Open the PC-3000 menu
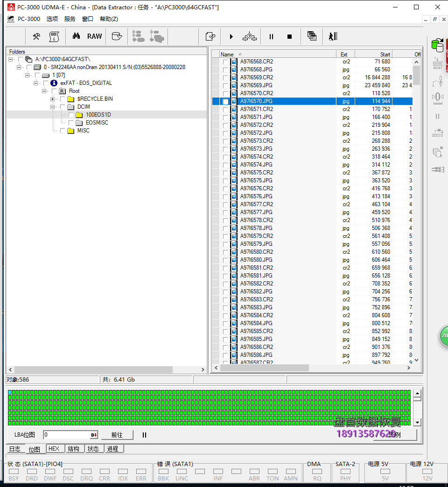 click(29, 19)
